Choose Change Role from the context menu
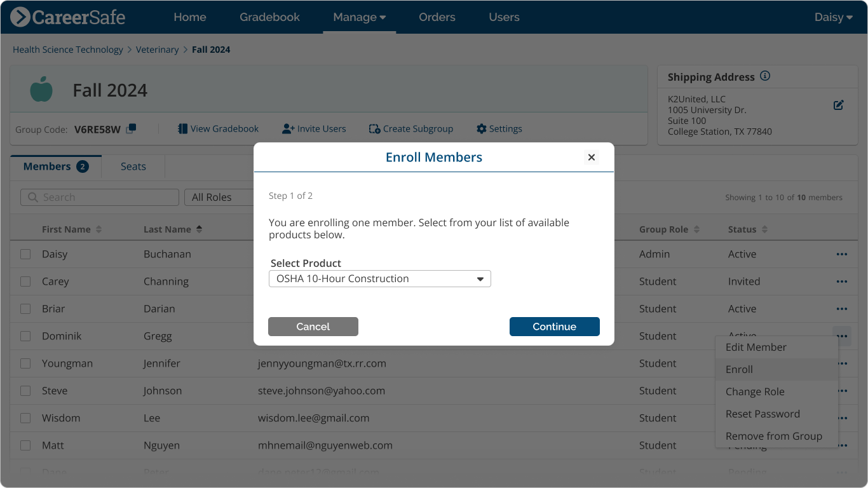 coord(755,391)
